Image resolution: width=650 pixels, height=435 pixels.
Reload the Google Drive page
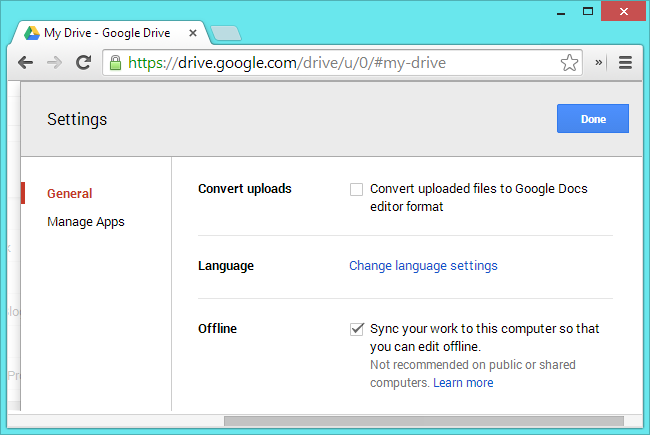pos(84,62)
